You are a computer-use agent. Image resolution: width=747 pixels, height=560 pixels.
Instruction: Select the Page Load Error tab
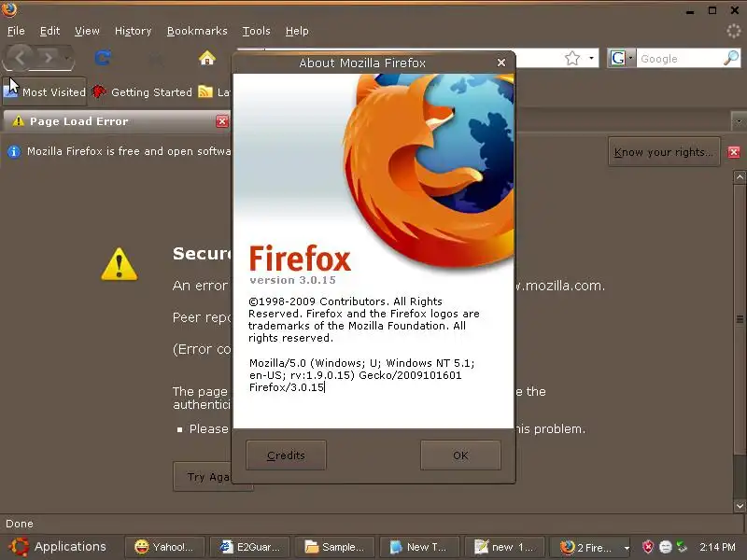(x=116, y=121)
